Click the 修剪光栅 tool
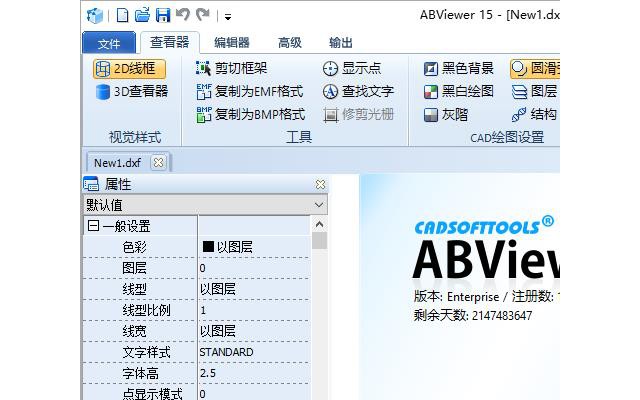This screenshot has height=400, width=640. click(358, 114)
